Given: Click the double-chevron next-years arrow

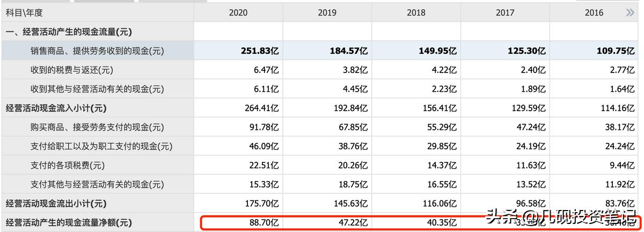Looking at the screenshot, I should point(630,12).
